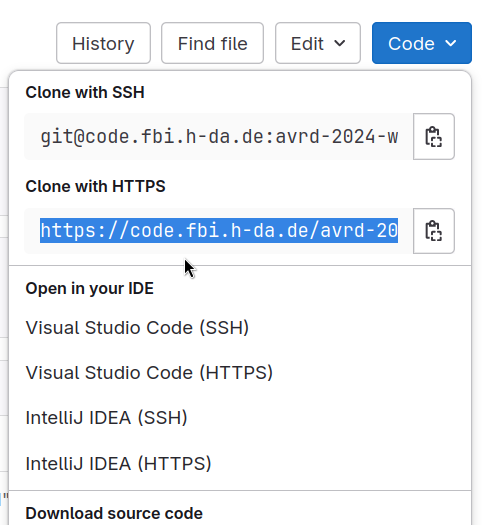Open in IntelliJ IDEA (HTTPS)
The width and height of the screenshot is (482, 525).
click(x=118, y=464)
